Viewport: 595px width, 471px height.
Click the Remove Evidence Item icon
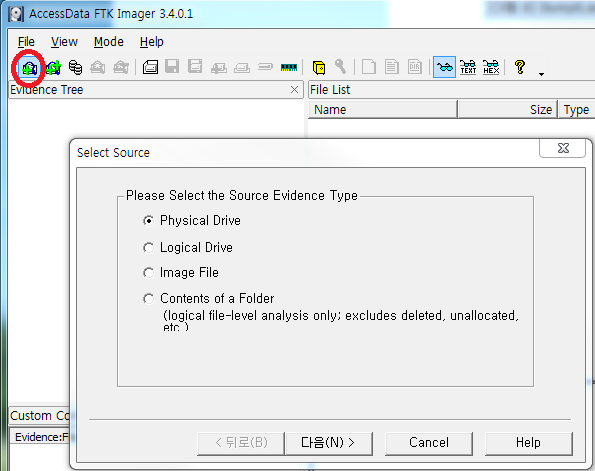pos(98,68)
